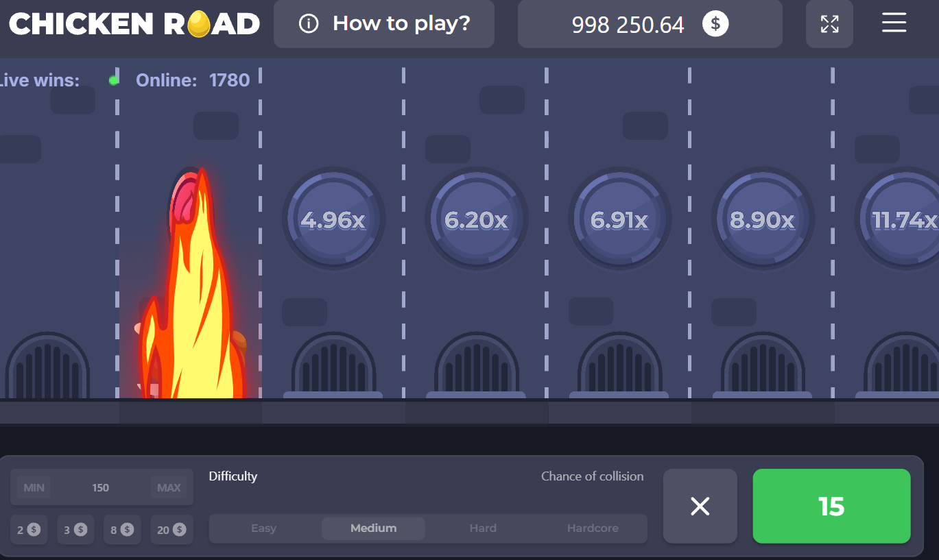Click the info icon beside How to play
This screenshot has height=560, width=939.
coord(309,24)
